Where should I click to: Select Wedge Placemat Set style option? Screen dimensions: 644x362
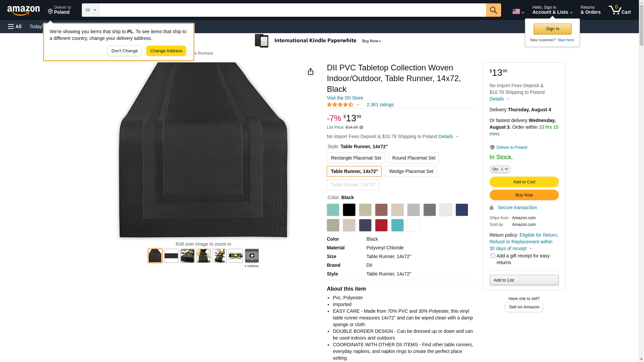tap(411, 171)
